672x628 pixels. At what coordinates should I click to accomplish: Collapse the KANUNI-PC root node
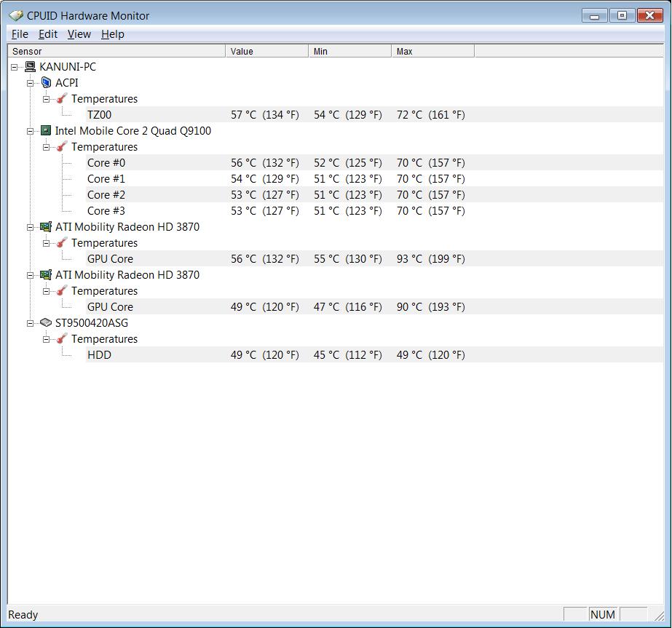click(14, 67)
